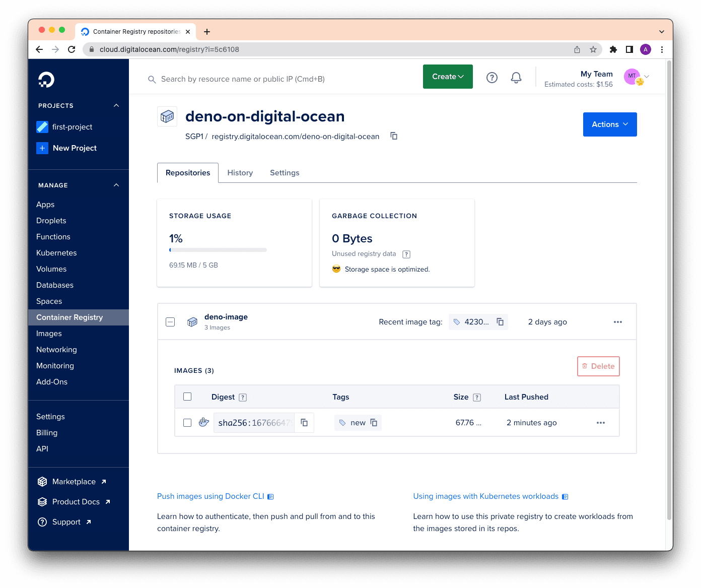Switch to the Repositories tab
The image size is (701, 588).
pyautogui.click(x=188, y=173)
